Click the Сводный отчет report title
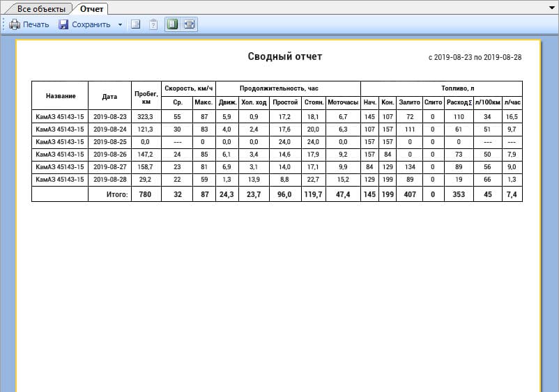This screenshot has height=392, width=559. point(284,56)
